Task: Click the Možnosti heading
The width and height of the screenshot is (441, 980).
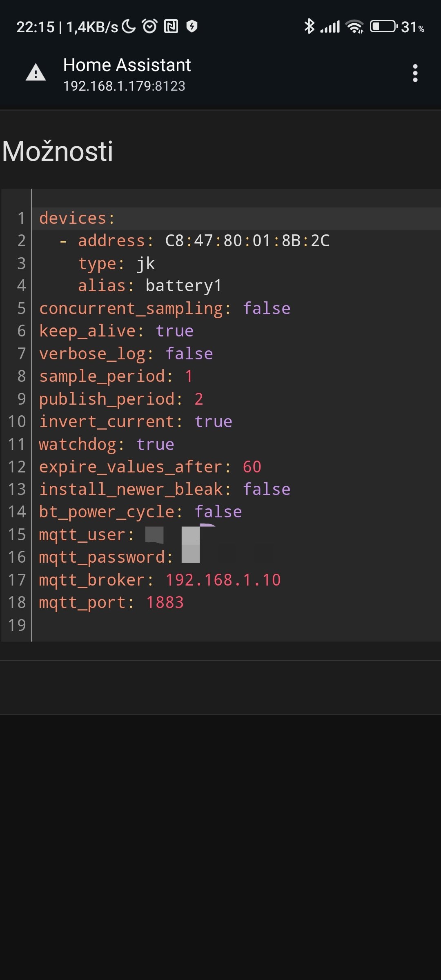Action: click(58, 151)
